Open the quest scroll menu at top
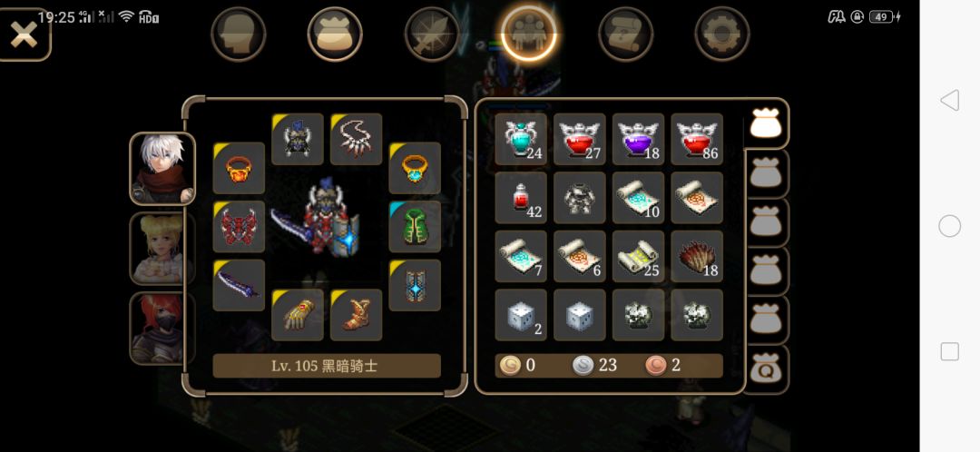This screenshot has width=980, height=452. (x=625, y=34)
